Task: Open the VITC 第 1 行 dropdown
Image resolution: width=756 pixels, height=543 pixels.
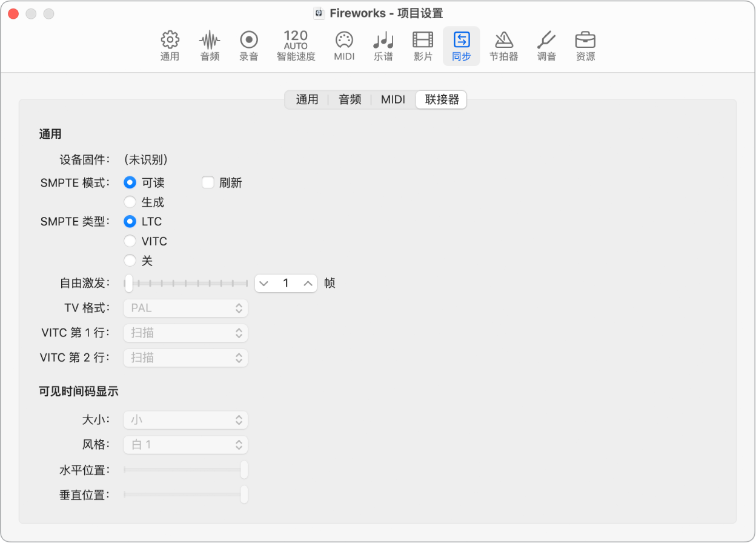Action: click(x=185, y=333)
